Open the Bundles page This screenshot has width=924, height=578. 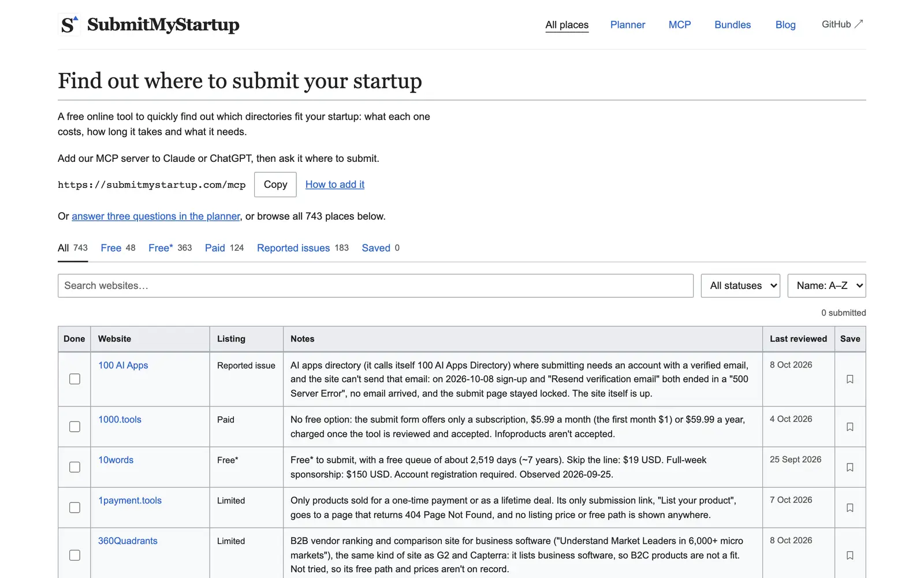[733, 25]
